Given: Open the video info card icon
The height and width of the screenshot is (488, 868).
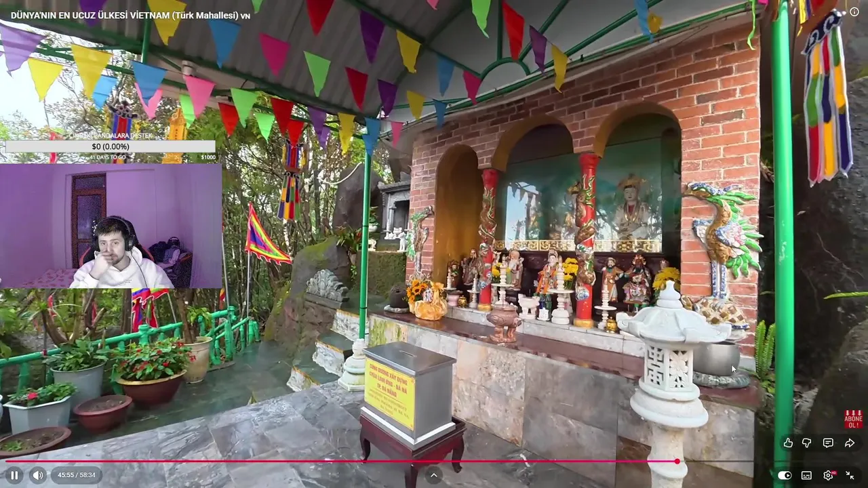Looking at the screenshot, I should 854,12.
